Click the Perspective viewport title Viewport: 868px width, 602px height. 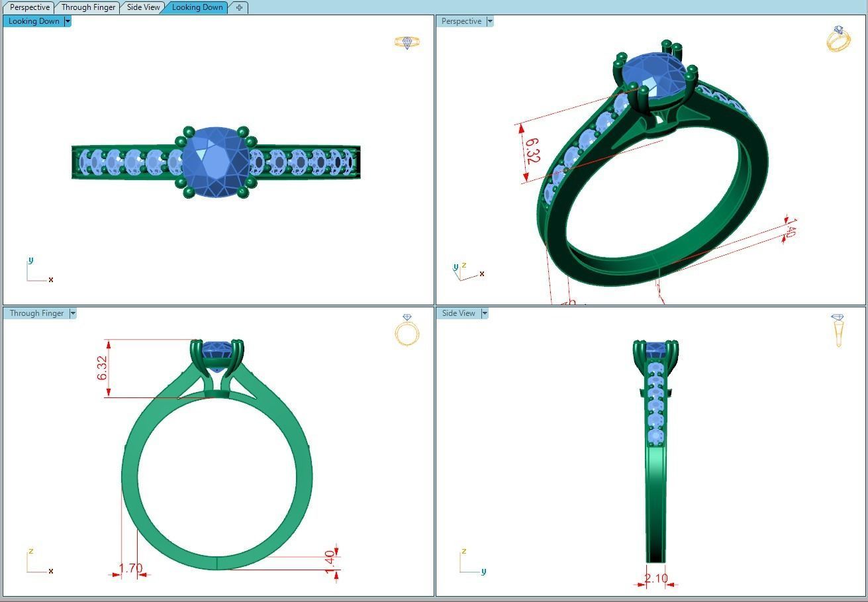461,21
